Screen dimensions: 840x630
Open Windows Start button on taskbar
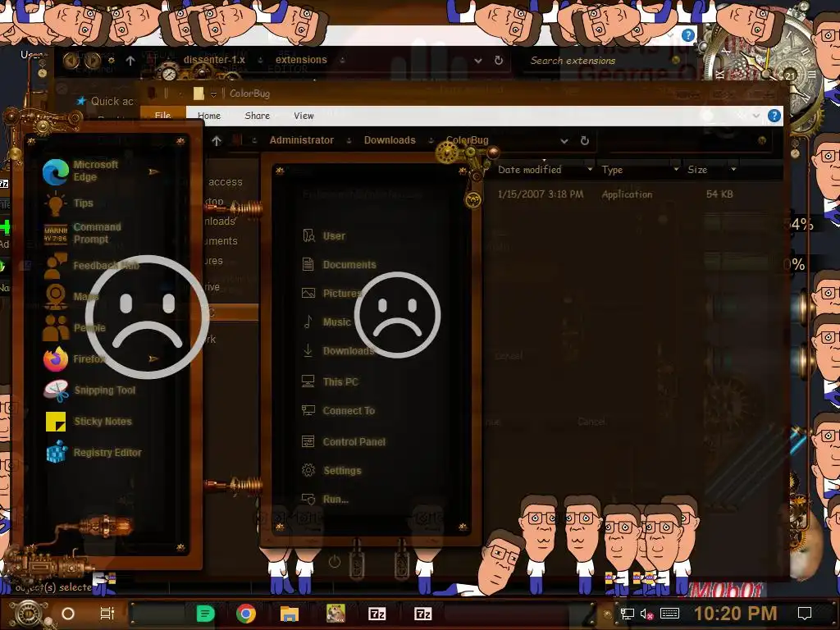click(x=28, y=614)
